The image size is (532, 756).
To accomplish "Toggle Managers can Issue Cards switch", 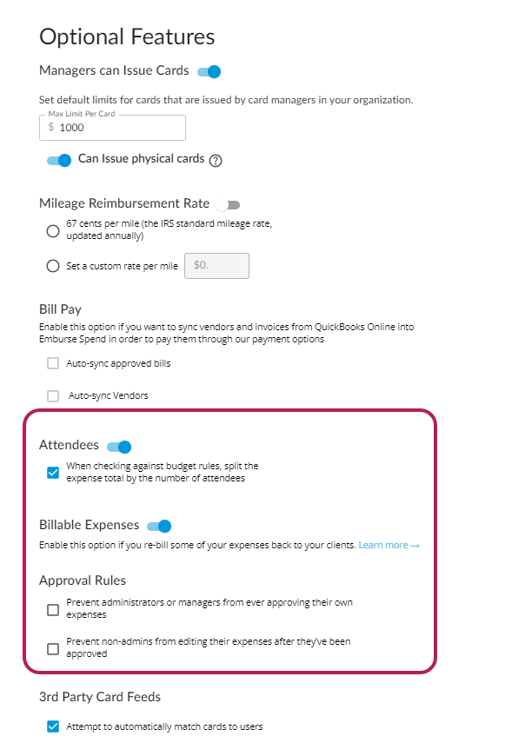I will pos(209,72).
